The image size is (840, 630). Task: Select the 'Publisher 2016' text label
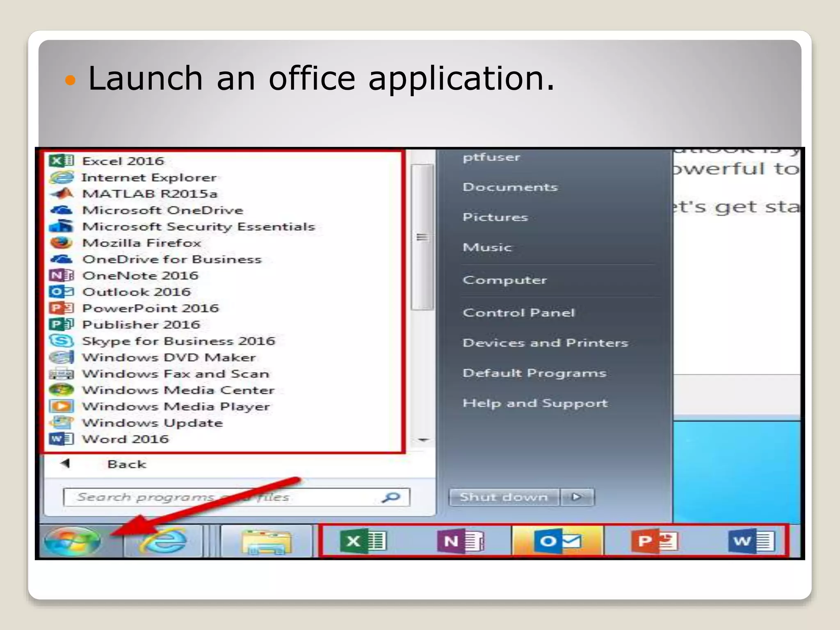pos(141,325)
